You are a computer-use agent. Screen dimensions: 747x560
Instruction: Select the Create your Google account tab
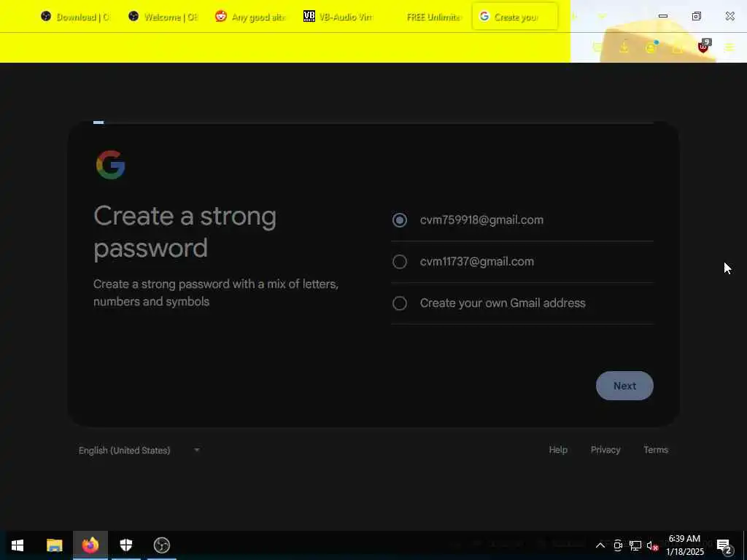click(514, 17)
